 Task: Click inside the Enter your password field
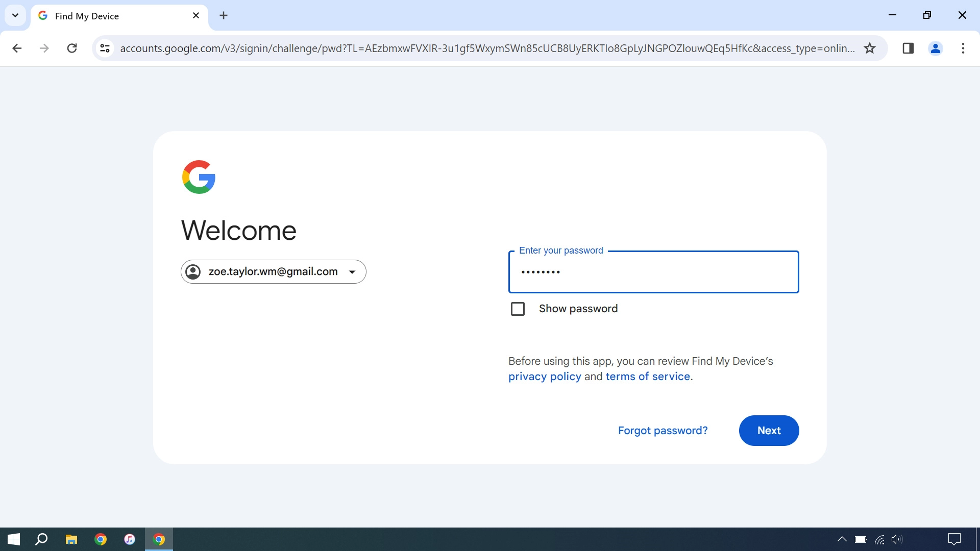[x=653, y=272]
